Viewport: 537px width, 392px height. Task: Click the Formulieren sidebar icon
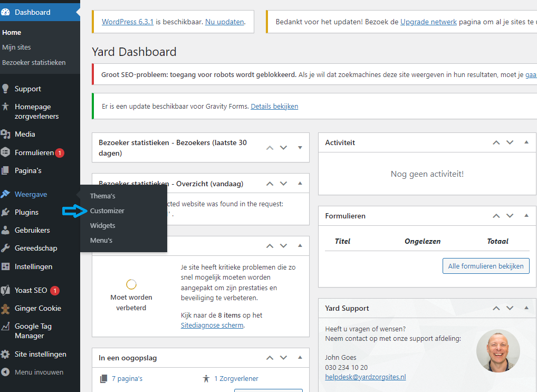tap(5, 152)
